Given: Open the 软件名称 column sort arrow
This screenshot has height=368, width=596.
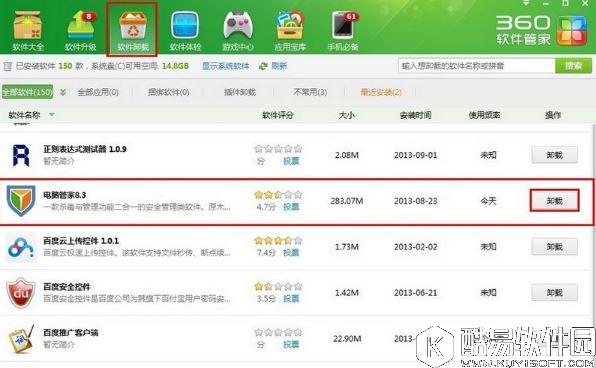Looking at the screenshot, I should coord(52,114).
